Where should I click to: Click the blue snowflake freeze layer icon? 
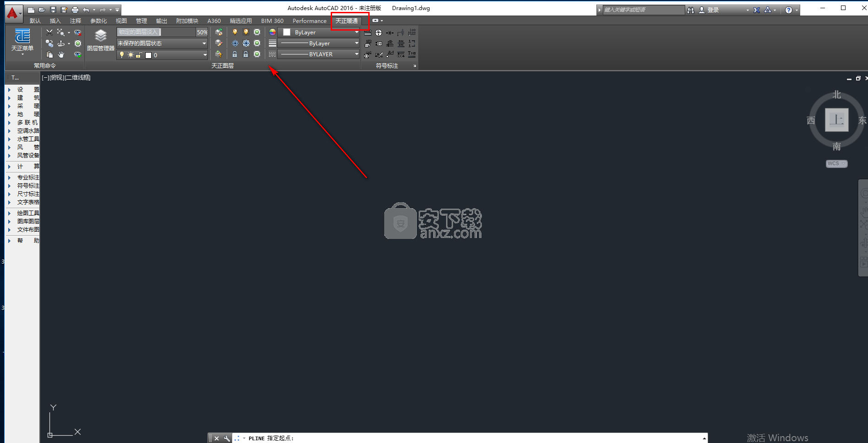(235, 43)
